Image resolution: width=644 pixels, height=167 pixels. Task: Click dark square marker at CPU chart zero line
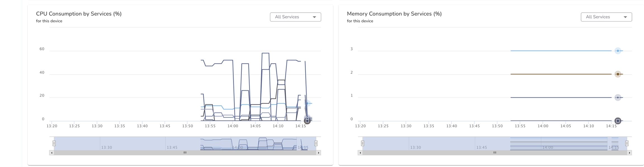pyautogui.click(x=307, y=121)
